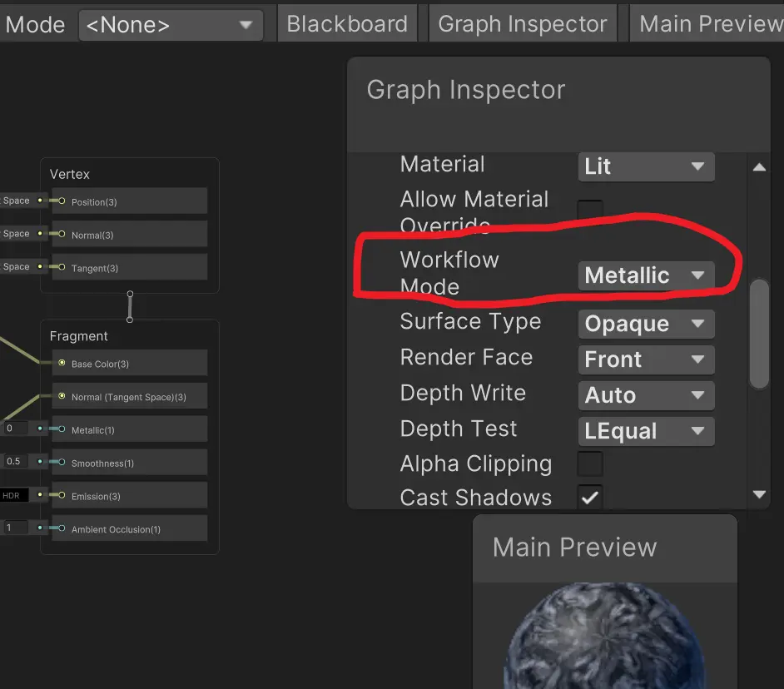Click the Emission(3) input port

click(62, 495)
